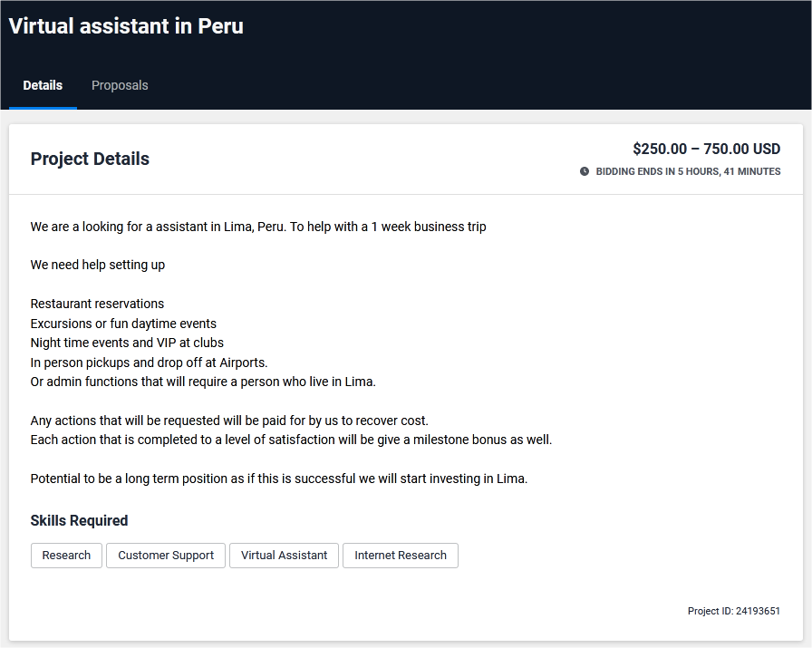Click the line about Restaurant reservations
812x648 pixels.
point(97,304)
